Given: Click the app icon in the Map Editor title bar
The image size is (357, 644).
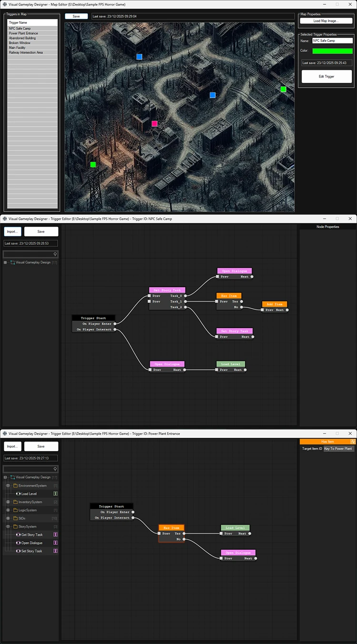Looking at the screenshot, I should click(x=4, y=4).
